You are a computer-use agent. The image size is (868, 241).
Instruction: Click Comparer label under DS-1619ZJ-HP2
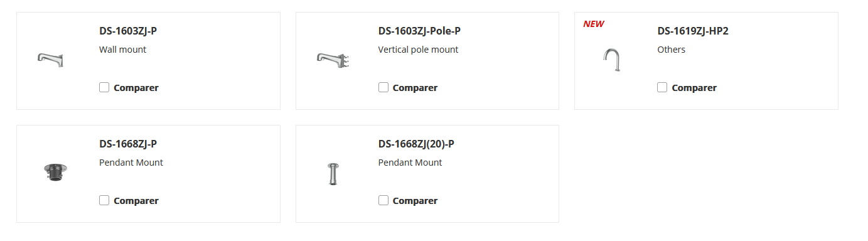(x=694, y=88)
